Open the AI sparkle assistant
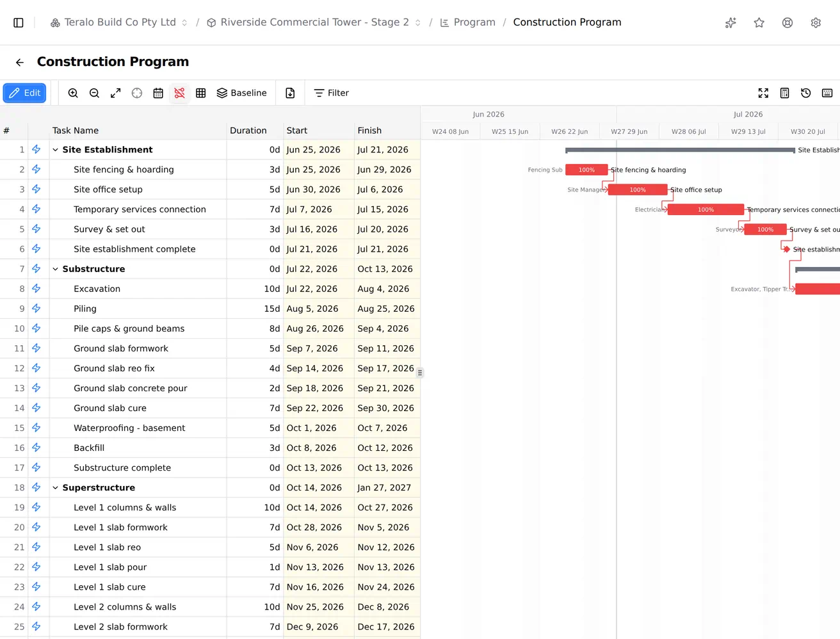 pos(731,22)
